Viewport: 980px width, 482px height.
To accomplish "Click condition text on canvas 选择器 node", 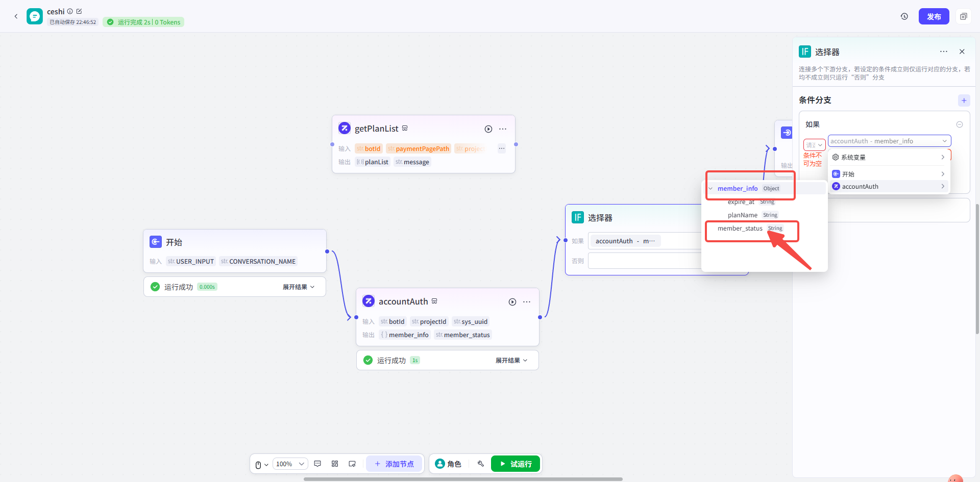I will (x=625, y=241).
